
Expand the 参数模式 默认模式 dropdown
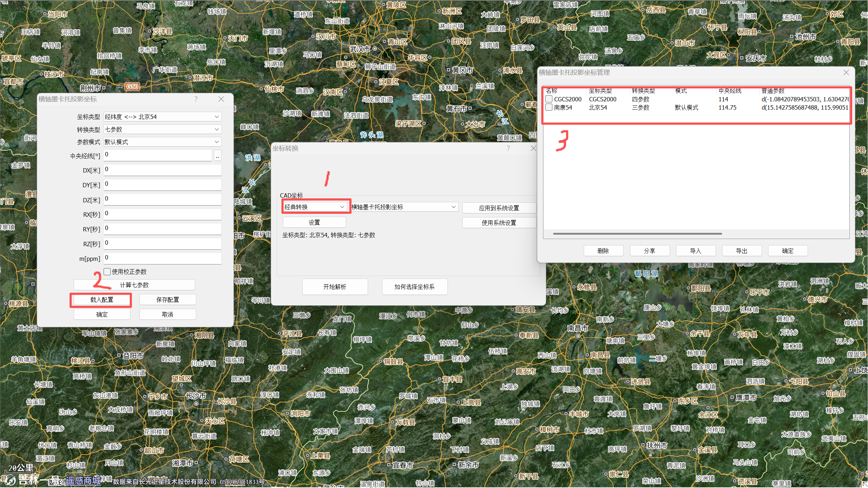click(x=162, y=142)
